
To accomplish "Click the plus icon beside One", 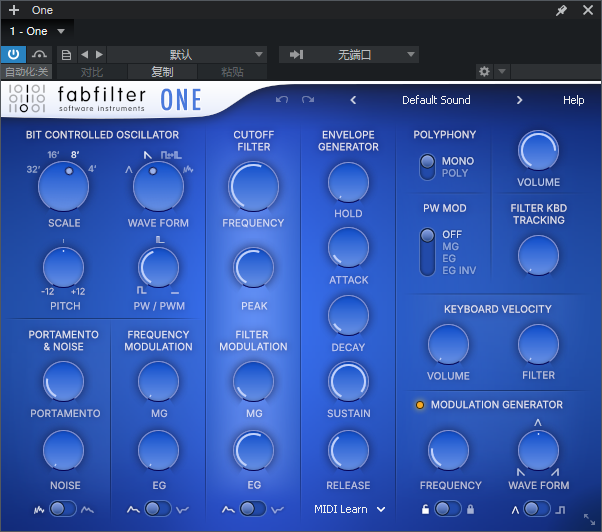I will (x=14, y=10).
